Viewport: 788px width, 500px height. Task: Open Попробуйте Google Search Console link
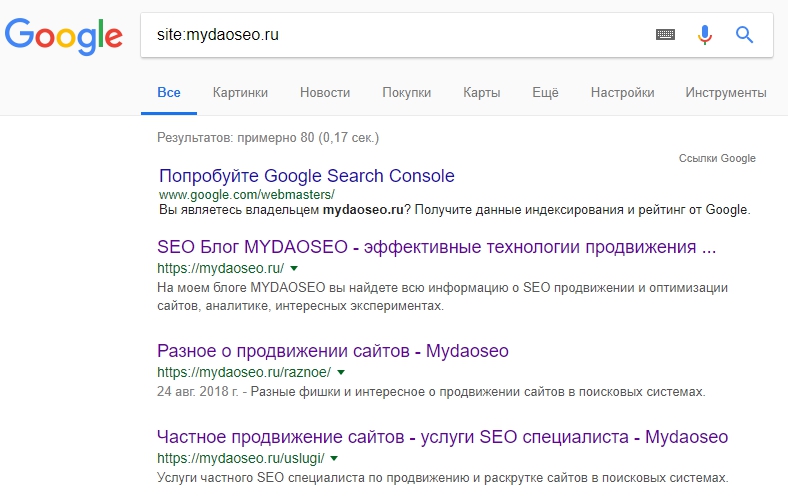307,176
